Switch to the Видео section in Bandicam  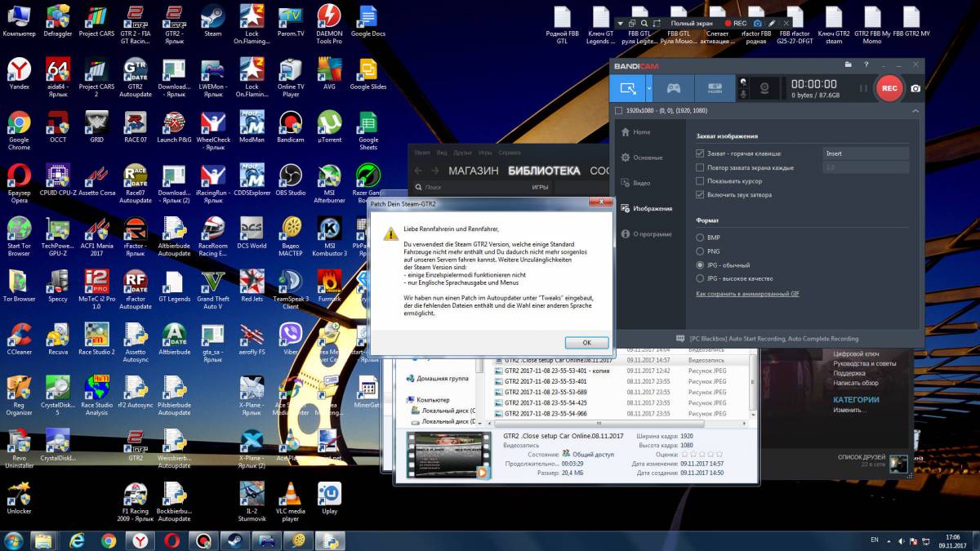[641, 183]
